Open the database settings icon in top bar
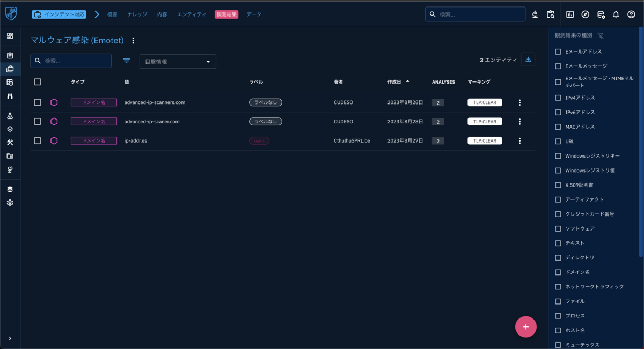Viewport: 644px width, 349px height. 601,14
